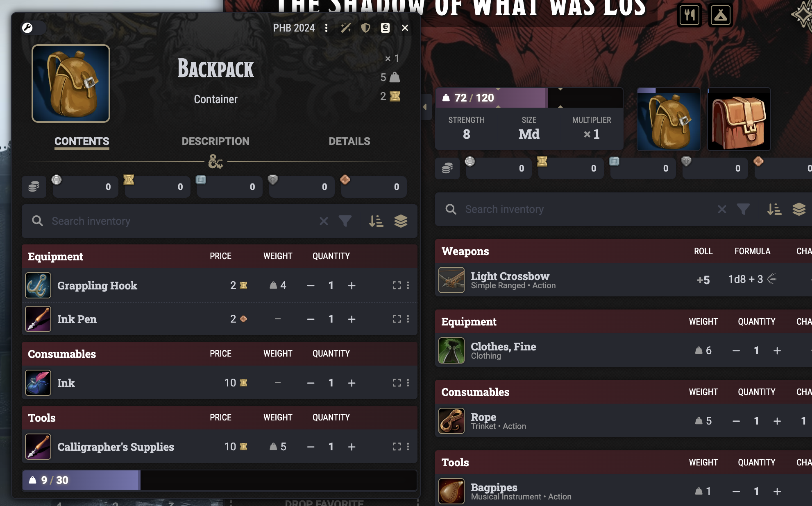Toggle the edit mode wrench switch

tap(33, 28)
